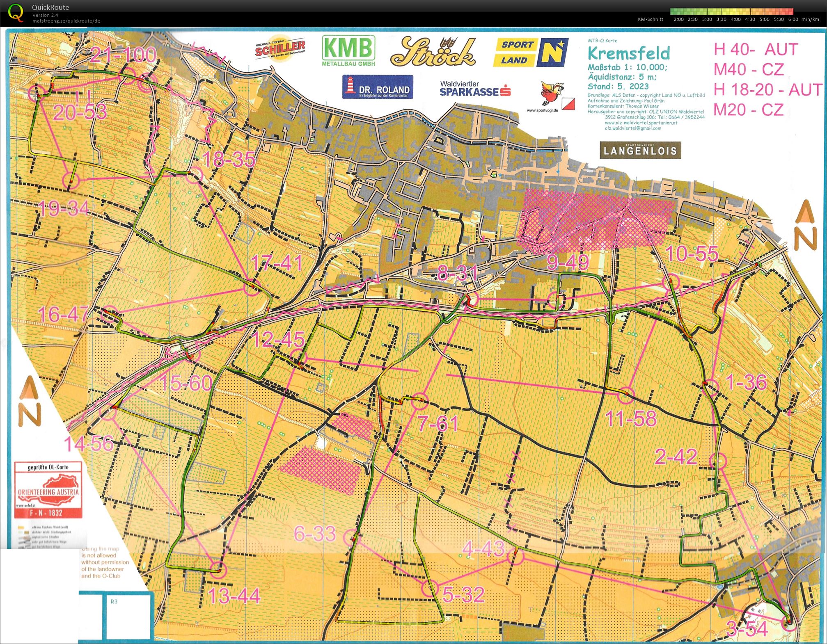Click the Waldviertler Sparkasse logo

coord(475,89)
